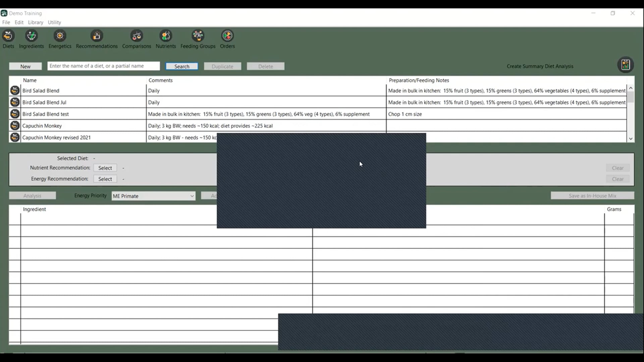The height and width of the screenshot is (362, 644).
Task: Click the Create Summary Diet Analysis icon
Action: pyautogui.click(x=626, y=65)
